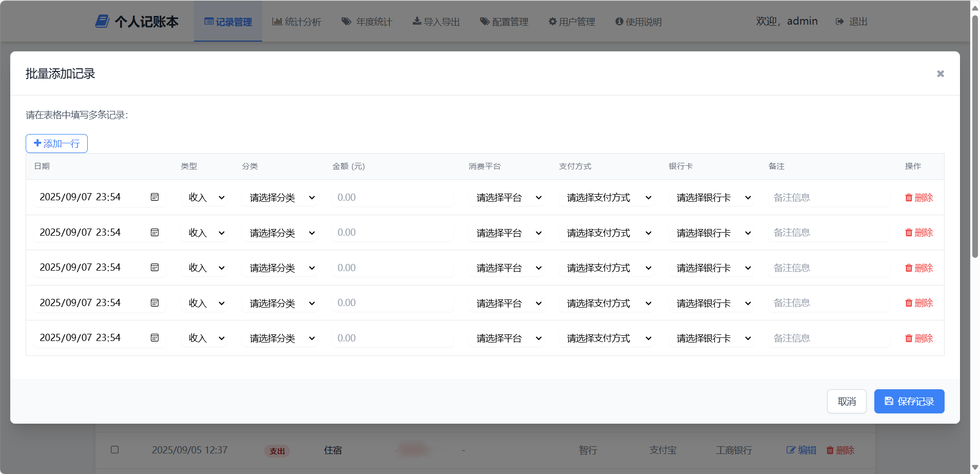Click the 添加一行 button

pos(56,144)
